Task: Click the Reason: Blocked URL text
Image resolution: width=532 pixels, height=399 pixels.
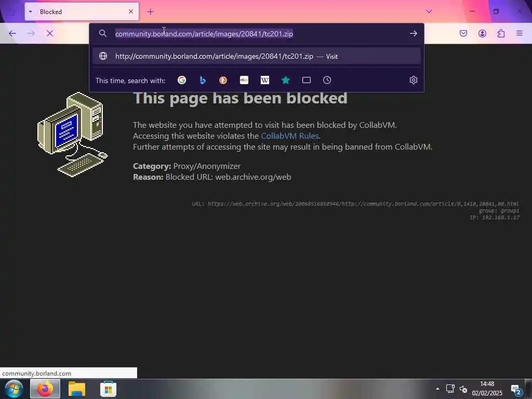Action: coord(212,177)
